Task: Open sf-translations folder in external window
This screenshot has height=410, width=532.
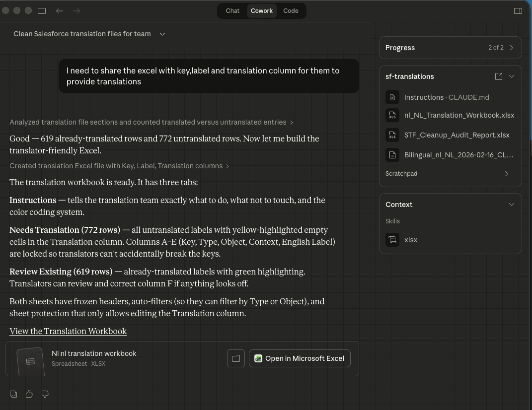Action: point(499,76)
